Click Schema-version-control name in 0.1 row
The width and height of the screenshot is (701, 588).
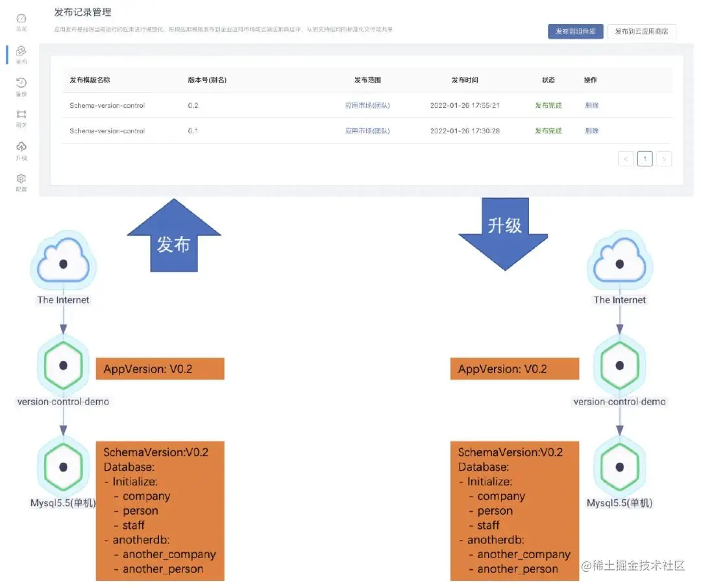point(107,131)
